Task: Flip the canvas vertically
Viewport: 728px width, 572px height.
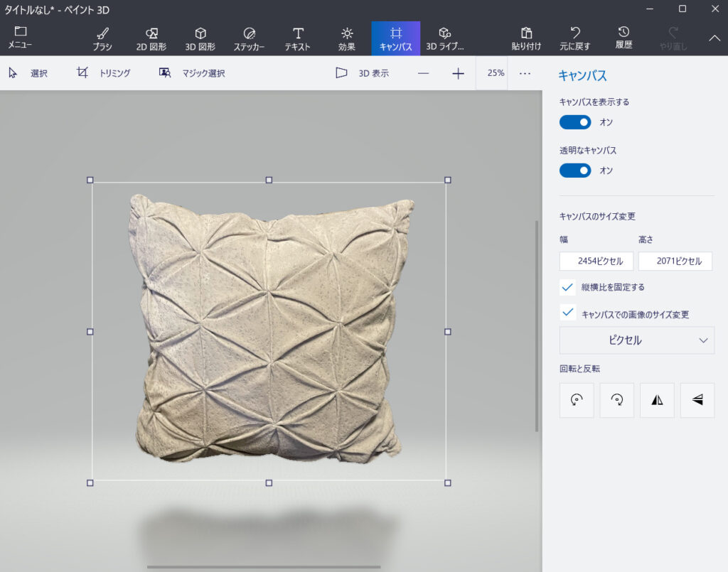Action: (697, 400)
